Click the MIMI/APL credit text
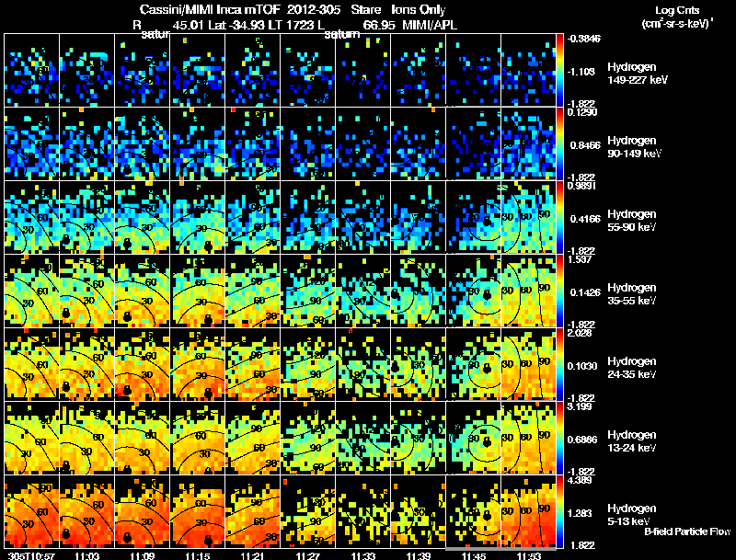This screenshot has width=736, height=560. point(430,25)
